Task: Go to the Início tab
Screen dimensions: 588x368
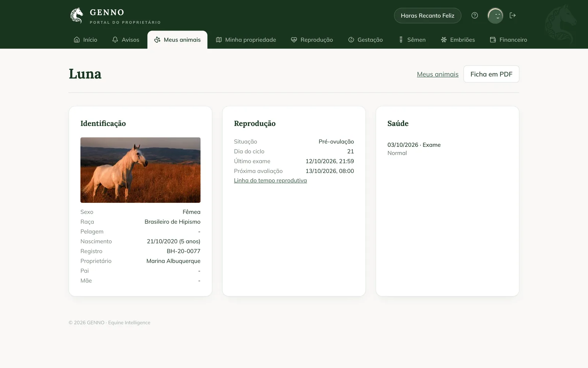Action: (x=85, y=40)
